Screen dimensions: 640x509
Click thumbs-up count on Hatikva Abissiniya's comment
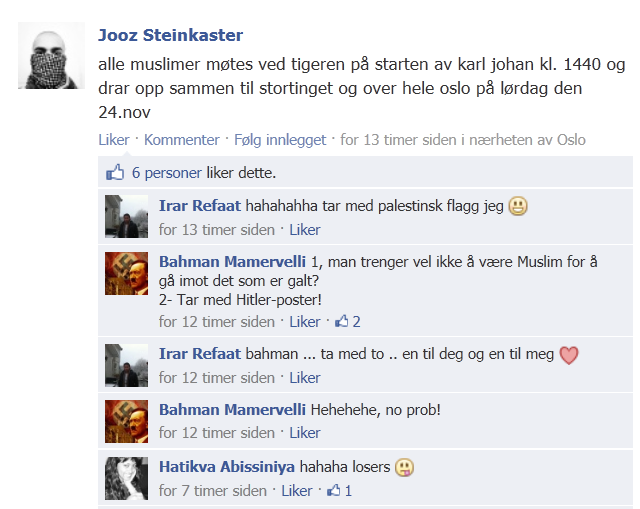click(340, 490)
